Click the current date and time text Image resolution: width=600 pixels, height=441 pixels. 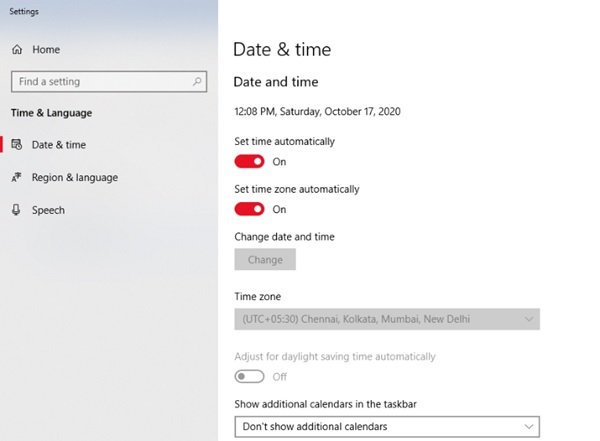[317, 111]
